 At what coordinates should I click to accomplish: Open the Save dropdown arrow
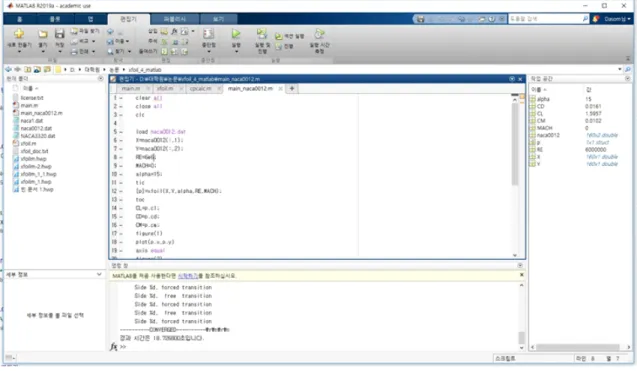pos(60,52)
